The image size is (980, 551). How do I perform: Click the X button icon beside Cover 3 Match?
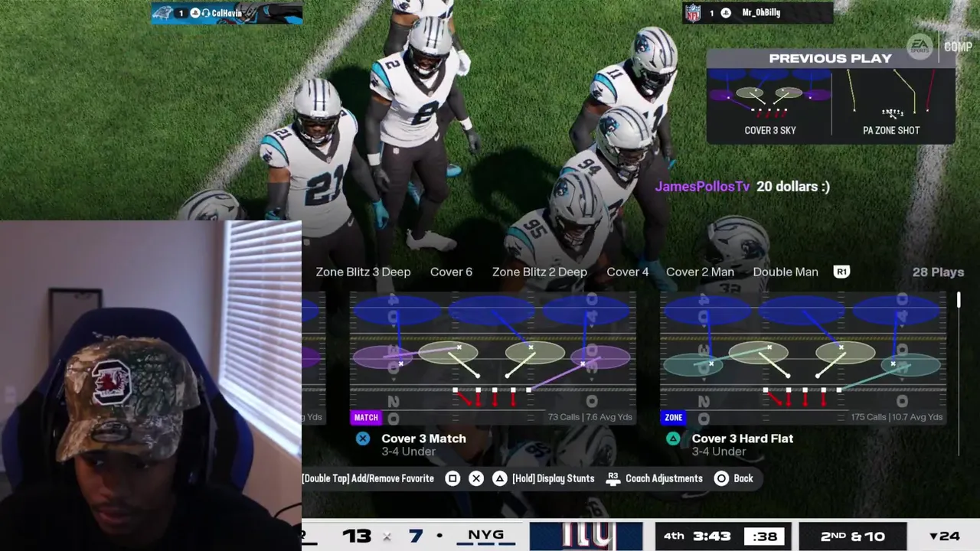(x=363, y=439)
